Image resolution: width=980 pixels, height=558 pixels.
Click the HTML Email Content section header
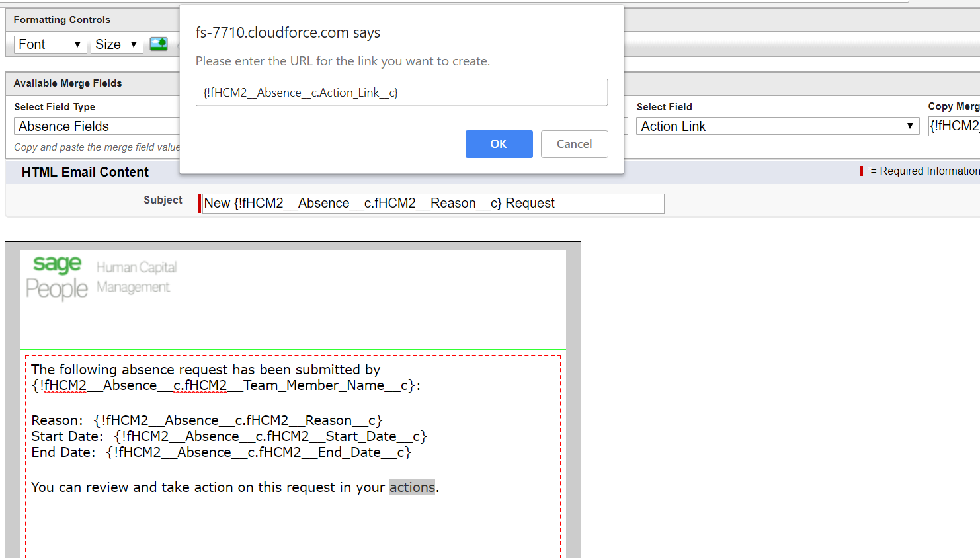click(x=85, y=172)
